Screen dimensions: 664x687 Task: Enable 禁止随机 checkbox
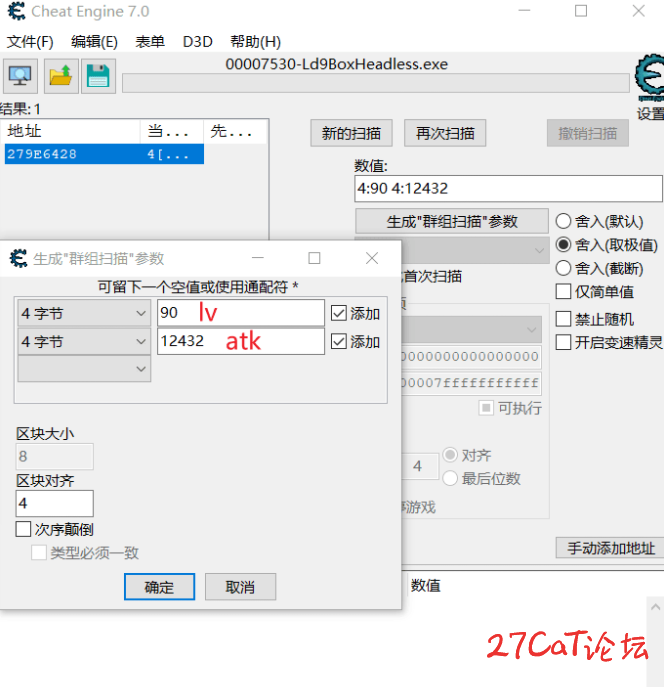[563, 319]
